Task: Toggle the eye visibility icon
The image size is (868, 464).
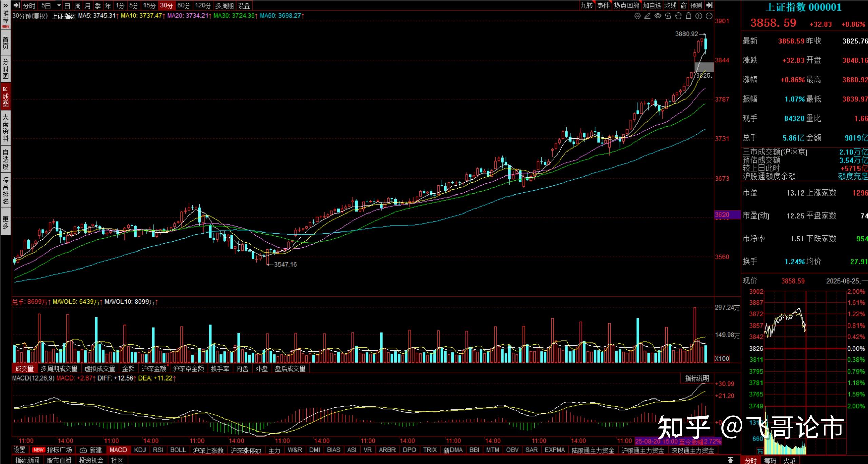Action: (658, 16)
